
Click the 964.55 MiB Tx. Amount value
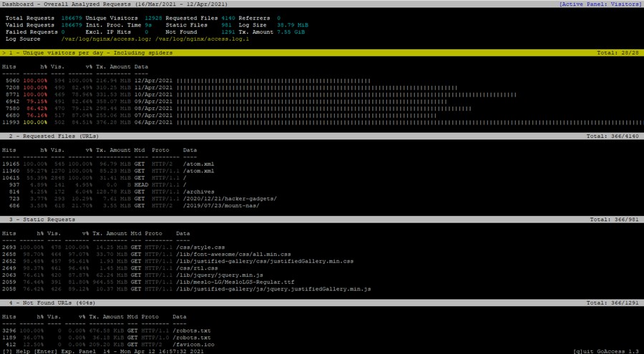coord(109,282)
